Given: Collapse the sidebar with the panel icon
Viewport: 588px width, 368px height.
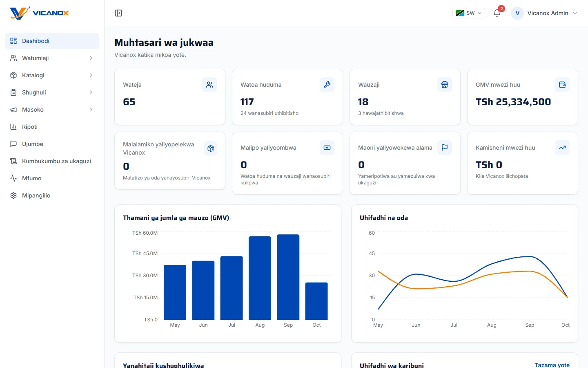Looking at the screenshot, I should pos(118,13).
